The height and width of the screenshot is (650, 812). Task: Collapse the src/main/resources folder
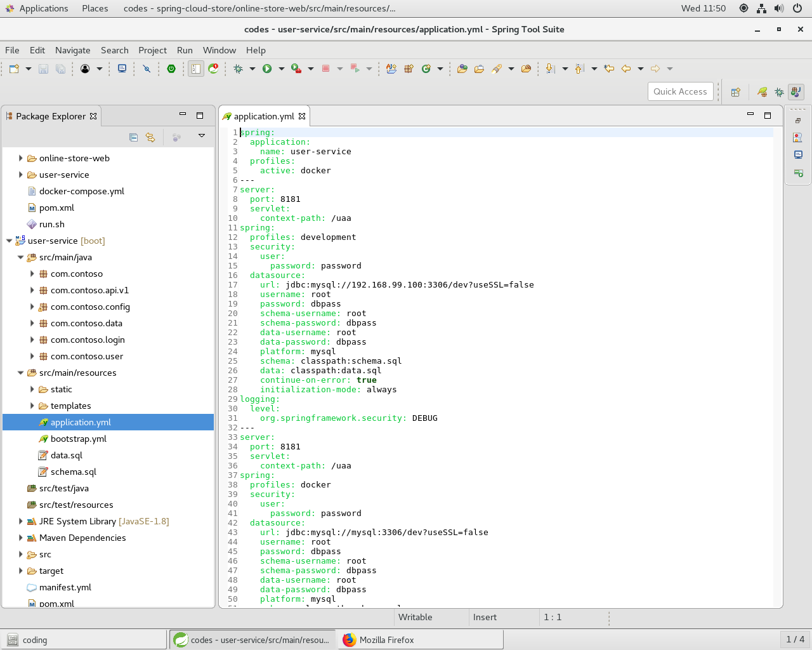pos(21,373)
